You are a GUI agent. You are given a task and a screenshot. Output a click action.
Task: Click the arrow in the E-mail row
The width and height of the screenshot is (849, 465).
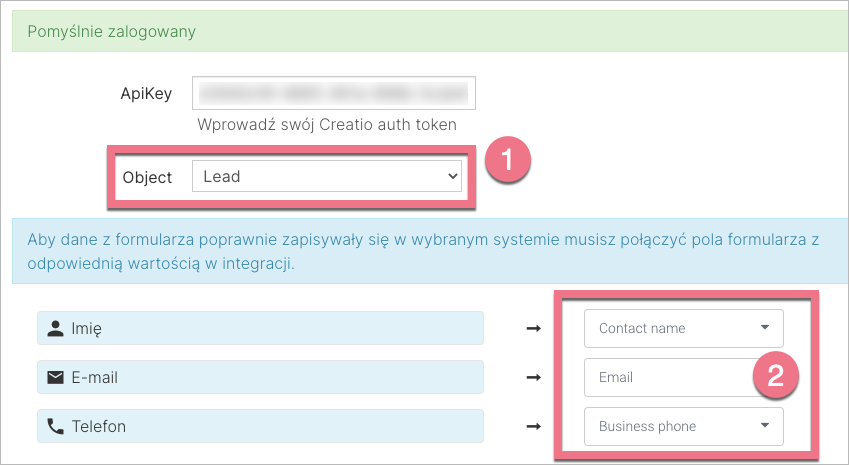pyautogui.click(x=533, y=377)
